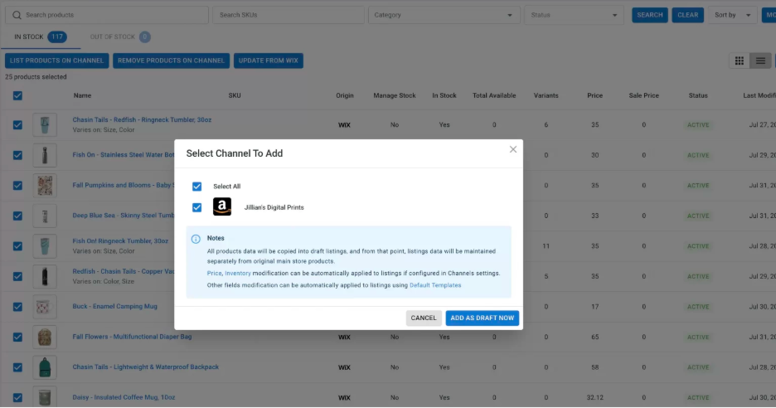Open the Sort by dropdown

coord(732,15)
